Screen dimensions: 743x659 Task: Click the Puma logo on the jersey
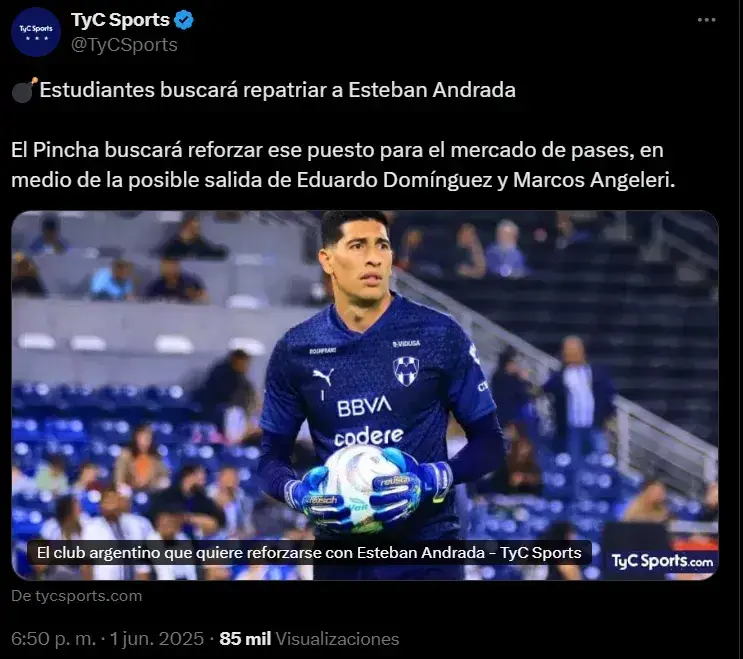[323, 377]
